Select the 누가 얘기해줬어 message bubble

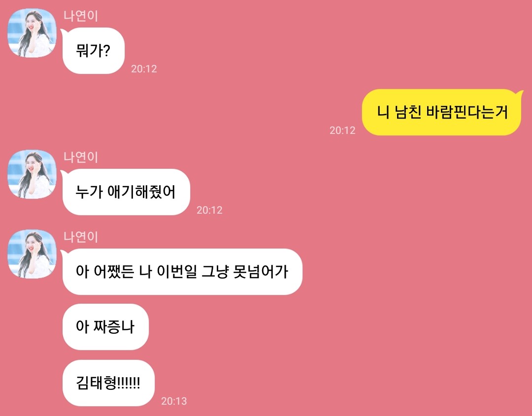(x=126, y=192)
